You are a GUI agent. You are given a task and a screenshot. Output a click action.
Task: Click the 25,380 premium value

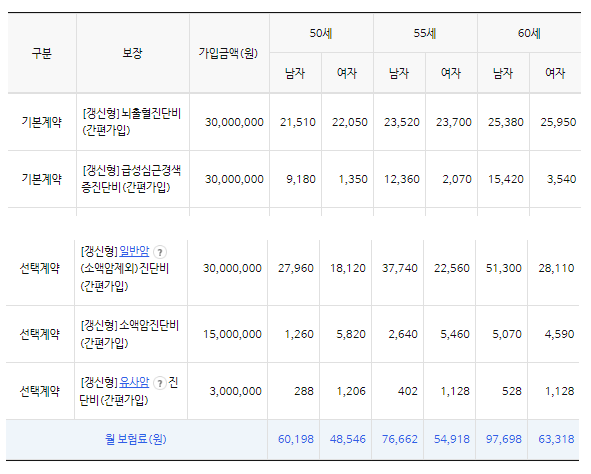pos(506,122)
